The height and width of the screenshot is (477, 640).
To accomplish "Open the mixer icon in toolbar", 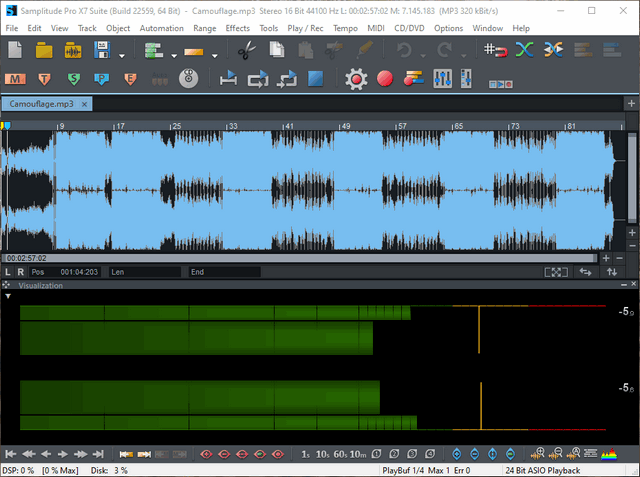I will [443, 78].
